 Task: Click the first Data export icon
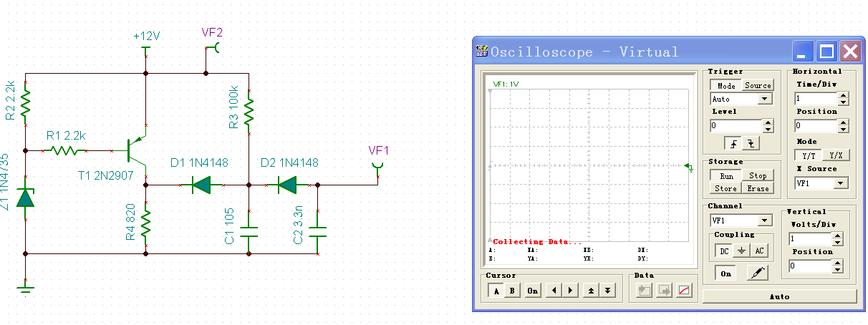click(644, 291)
